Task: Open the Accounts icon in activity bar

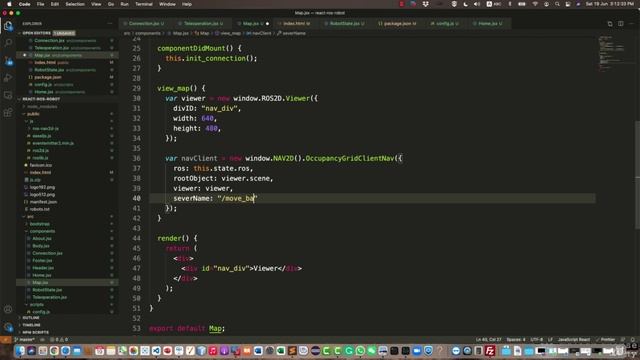Action: (8, 309)
